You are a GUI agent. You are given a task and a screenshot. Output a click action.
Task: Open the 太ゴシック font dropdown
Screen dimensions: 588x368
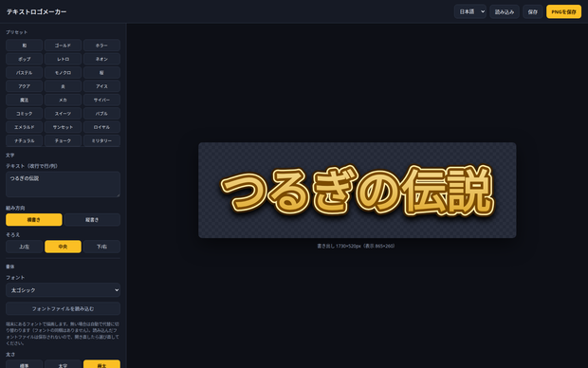click(63, 290)
